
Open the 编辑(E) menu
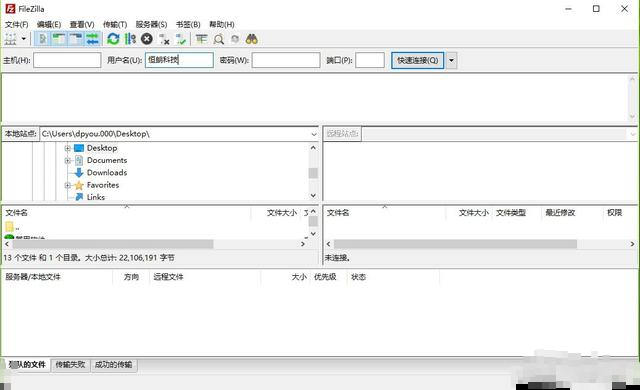pos(49,24)
